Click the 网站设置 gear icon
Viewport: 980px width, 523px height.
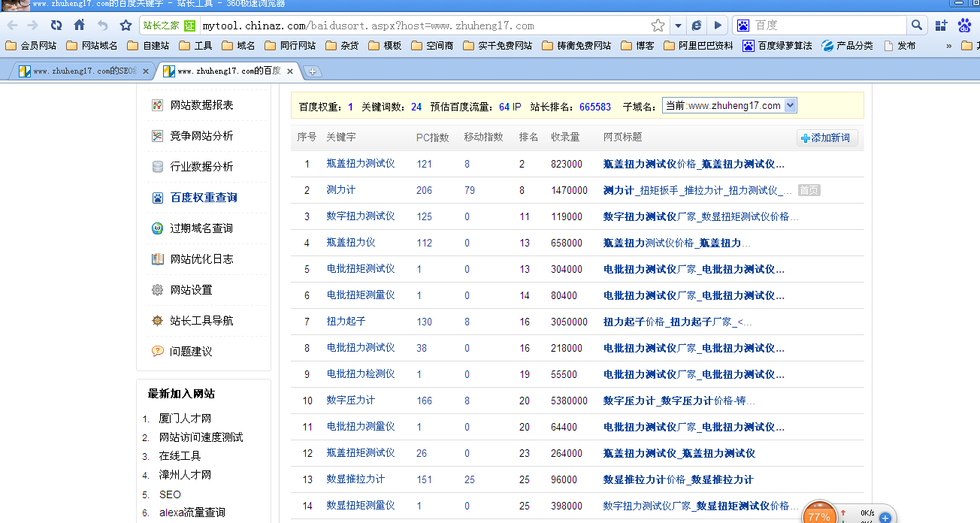(157, 290)
